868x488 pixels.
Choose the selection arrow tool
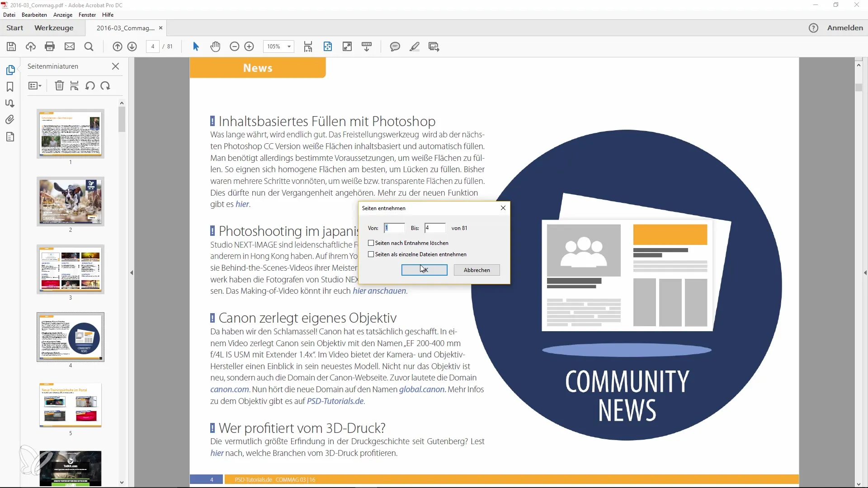pos(196,47)
